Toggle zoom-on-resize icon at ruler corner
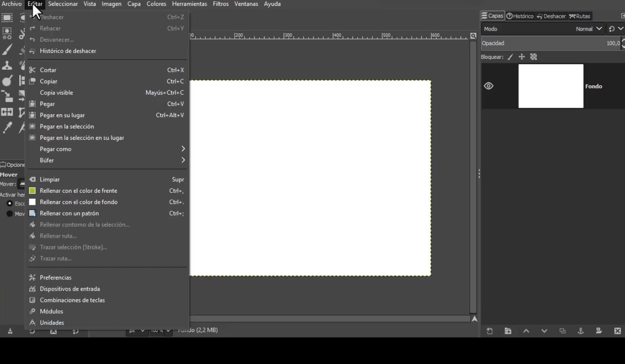Image resolution: width=625 pixels, height=364 pixels. [473, 36]
